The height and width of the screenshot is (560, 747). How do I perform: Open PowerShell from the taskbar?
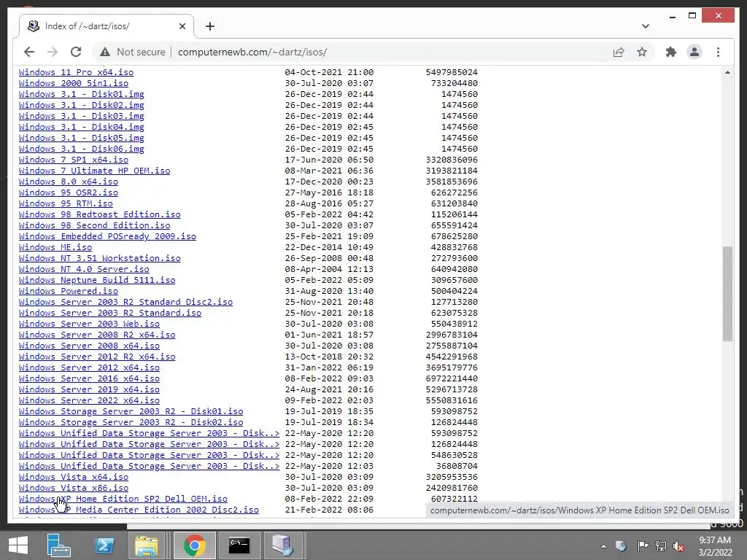pyautogui.click(x=104, y=545)
